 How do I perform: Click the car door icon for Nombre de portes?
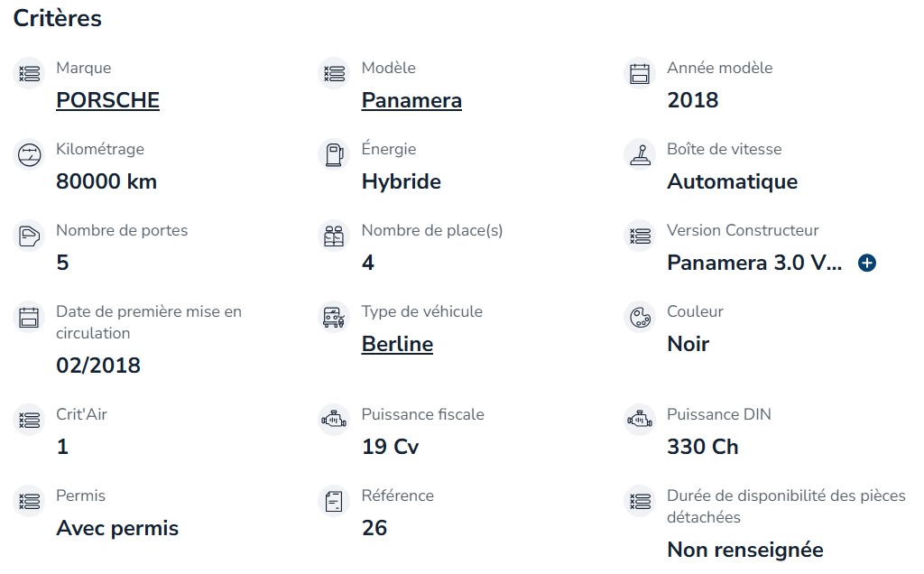pos(29,236)
